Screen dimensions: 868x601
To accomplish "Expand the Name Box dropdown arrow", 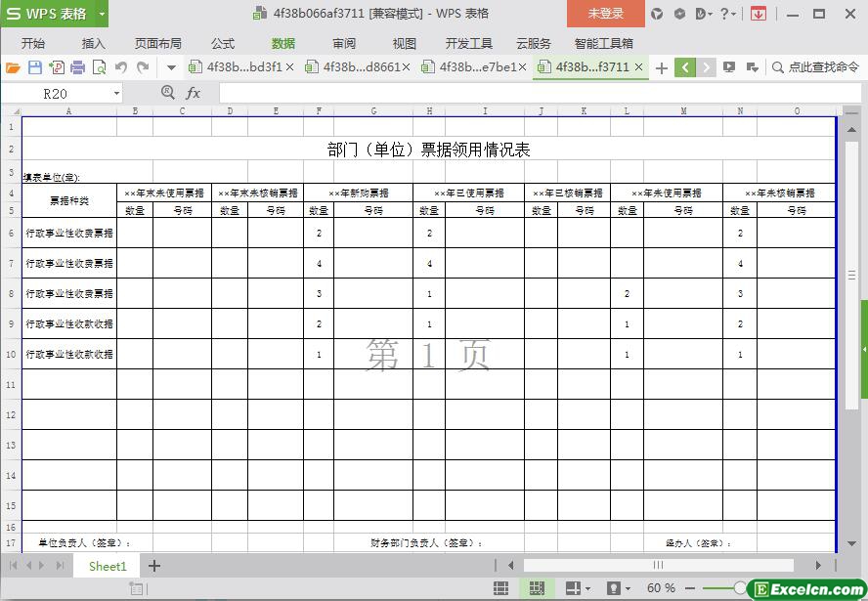I will 116,93.
